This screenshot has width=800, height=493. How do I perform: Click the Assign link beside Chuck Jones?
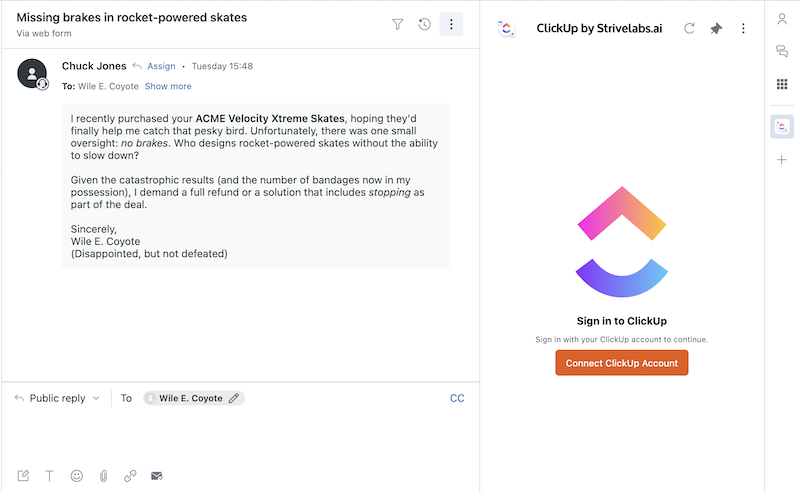[161, 67]
